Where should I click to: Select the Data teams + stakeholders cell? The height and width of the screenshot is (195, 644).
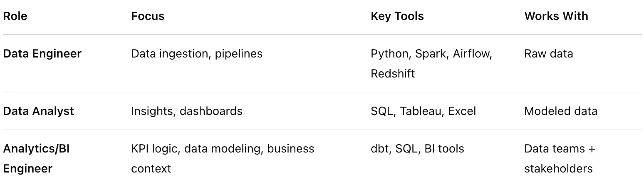coord(560,159)
